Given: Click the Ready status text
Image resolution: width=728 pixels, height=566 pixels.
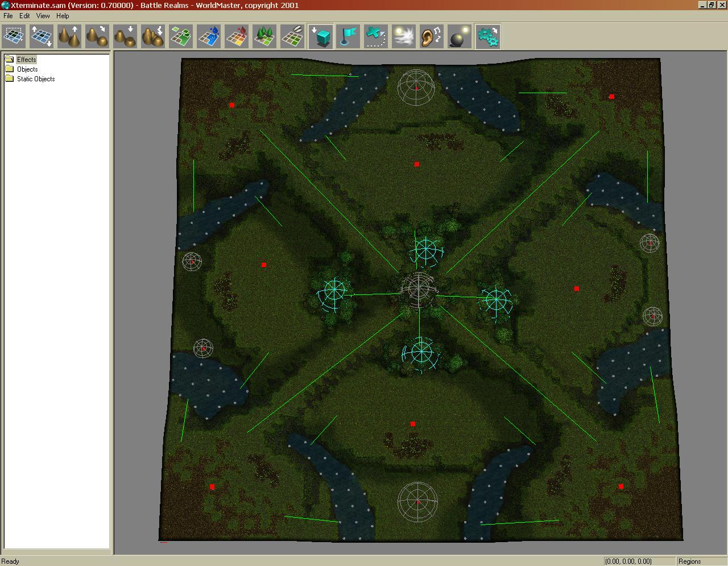Looking at the screenshot, I should click(x=10, y=561).
